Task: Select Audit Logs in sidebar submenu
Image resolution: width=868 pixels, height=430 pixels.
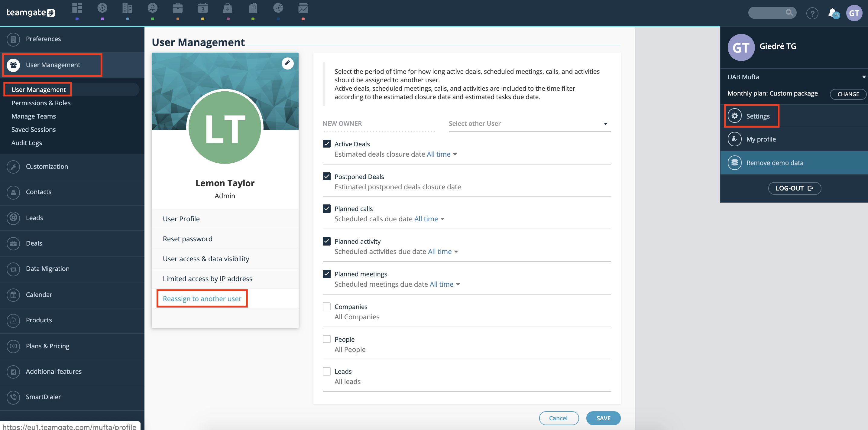Action: coord(27,143)
